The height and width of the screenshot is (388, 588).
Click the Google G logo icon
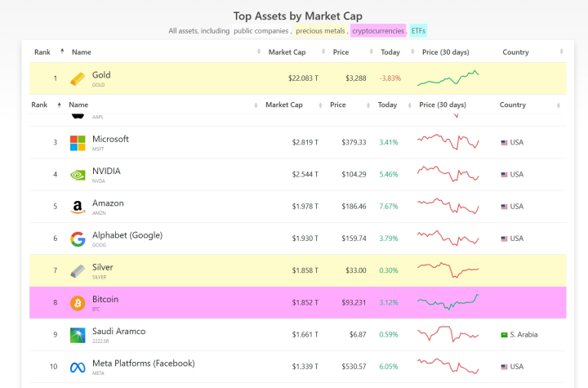tap(78, 239)
